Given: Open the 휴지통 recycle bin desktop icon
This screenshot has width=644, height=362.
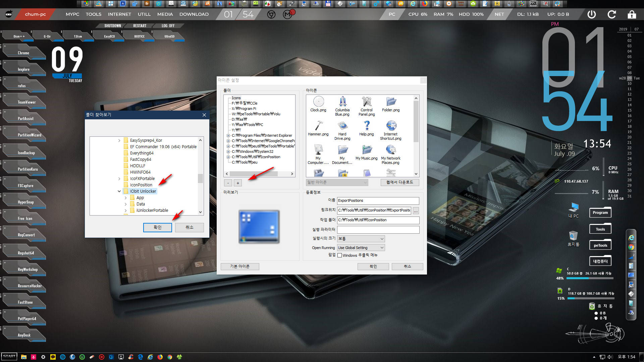Looking at the screenshot, I should [574, 239].
